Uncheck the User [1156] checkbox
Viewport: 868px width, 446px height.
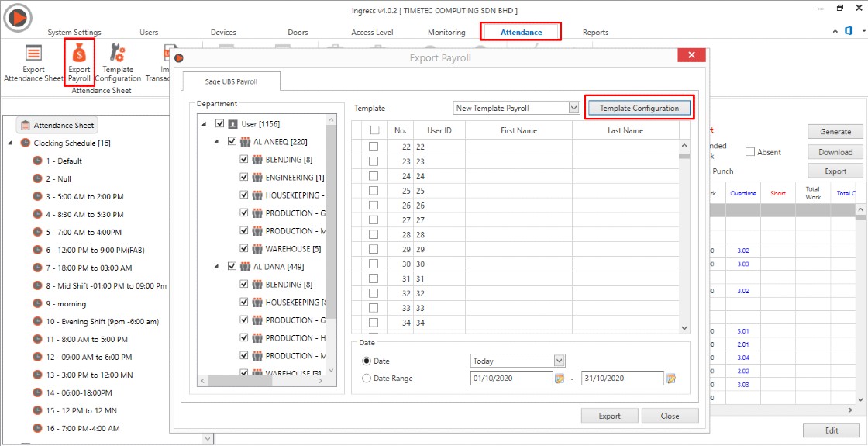pos(220,123)
